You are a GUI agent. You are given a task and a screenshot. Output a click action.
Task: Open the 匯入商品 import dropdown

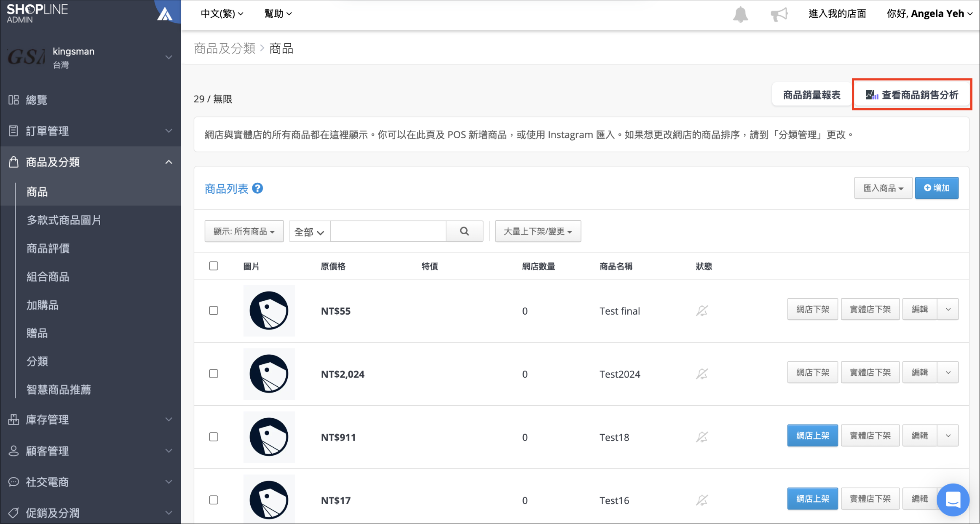coord(883,188)
